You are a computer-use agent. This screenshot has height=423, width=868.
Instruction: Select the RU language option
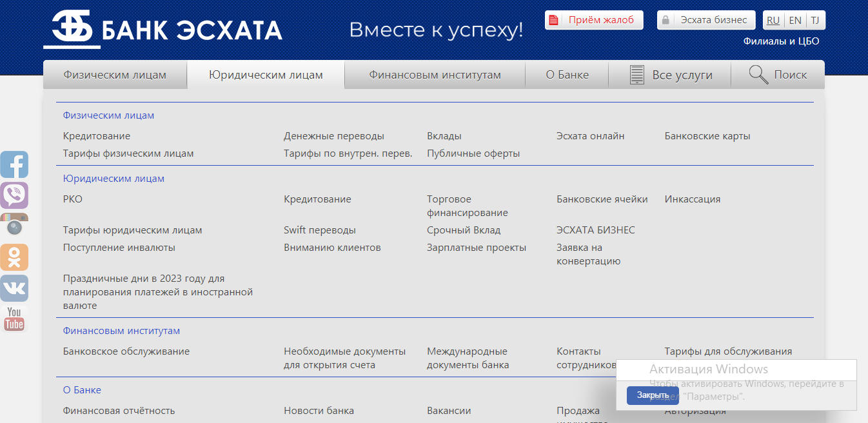773,20
